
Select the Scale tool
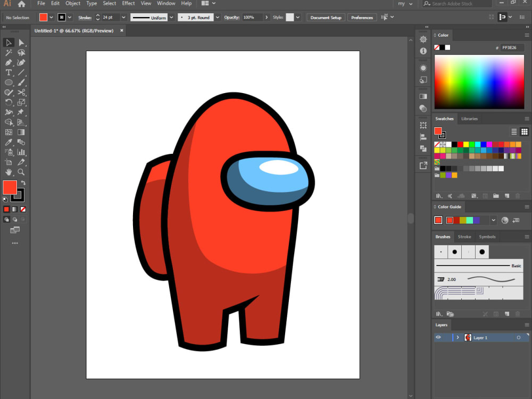pos(21,102)
